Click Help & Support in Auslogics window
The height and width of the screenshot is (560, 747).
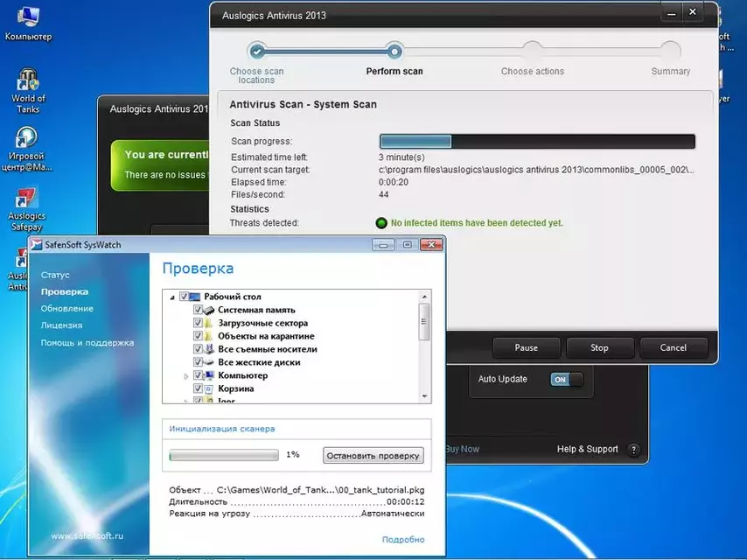(x=588, y=449)
